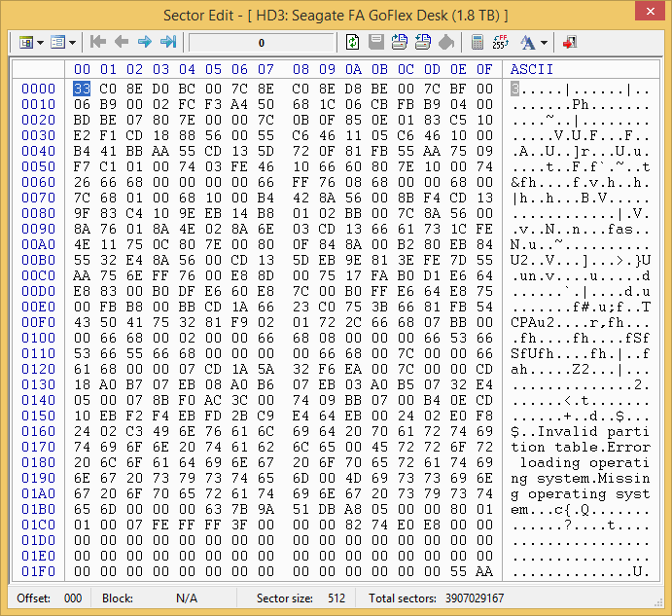The height and width of the screenshot is (616, 672).
Task: Select byte 3F in row 01C0
Action: 239,525
